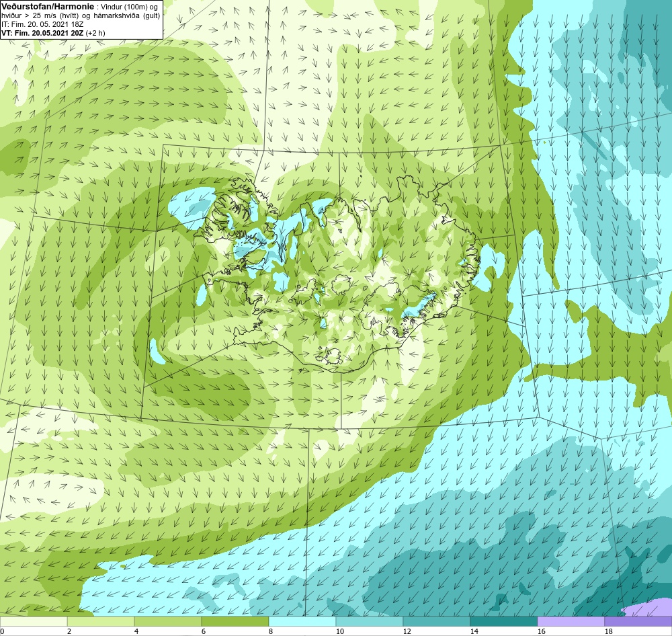The height and width of the screenshot is (636, 672).
Task: Click the 8–10 m/s light cyan legend swatch
Action: coord(302,621)
